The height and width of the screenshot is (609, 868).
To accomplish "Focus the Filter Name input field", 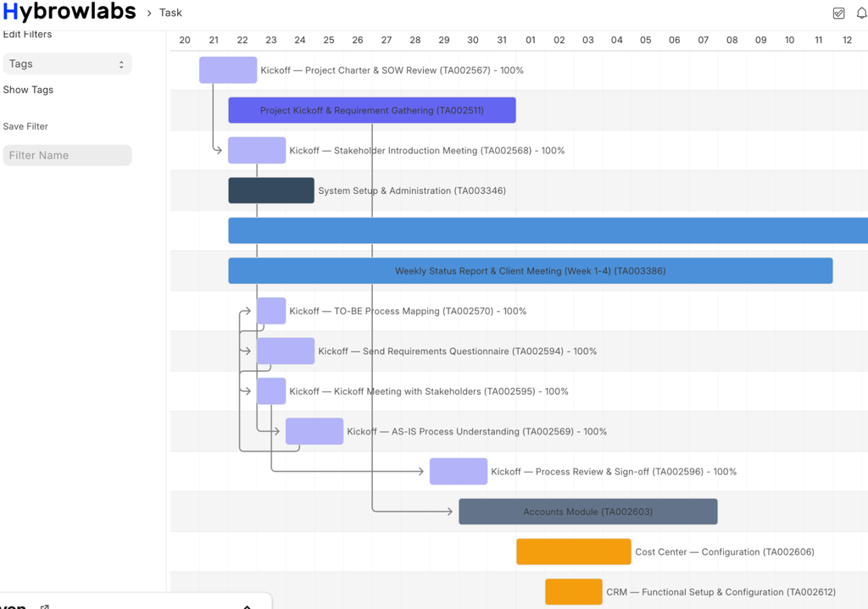I will tap(67, 156).
